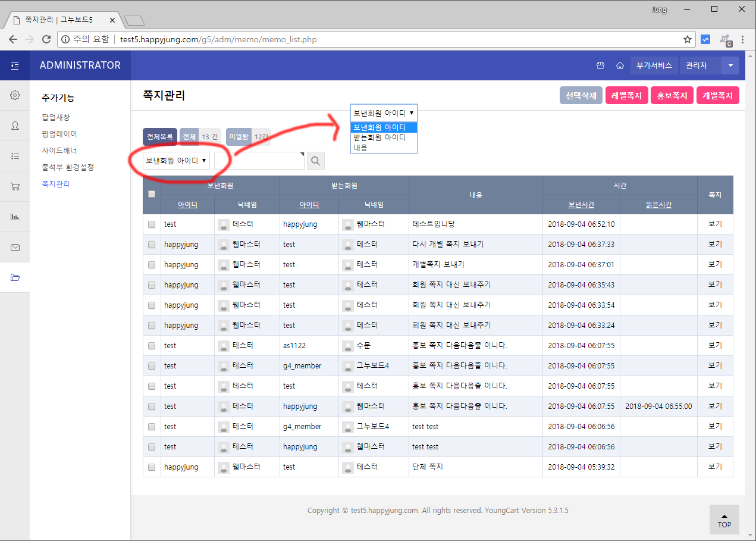This screenshot has width=756, height=541.
Task: Open the 보낸회원 아이디 dropdown beside the search field
Action: point(177,160)
